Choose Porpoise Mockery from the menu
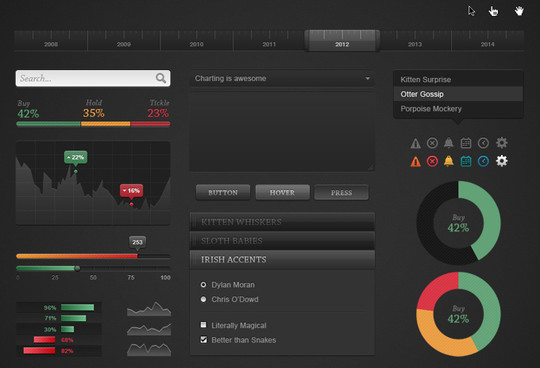The width and height of the screenshot is (540, 368). 458,109
